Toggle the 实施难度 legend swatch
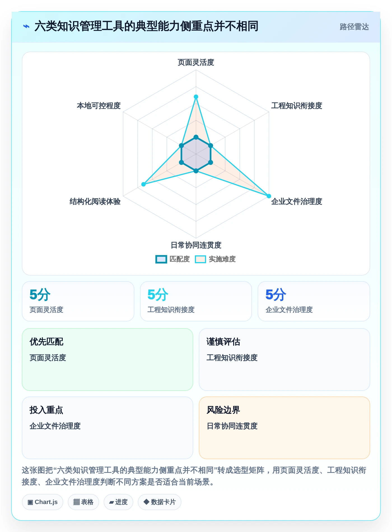Viewport: 392px width, 532px height. (x=200, y=259)
